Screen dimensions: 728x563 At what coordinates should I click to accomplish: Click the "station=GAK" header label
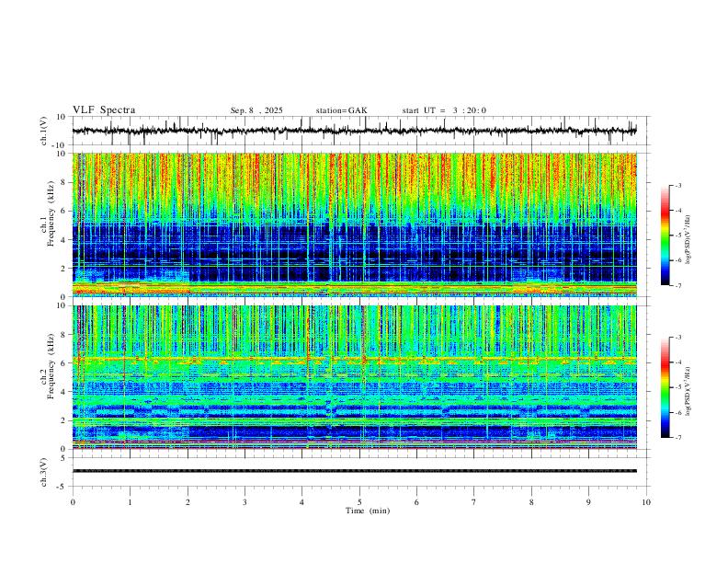pyautogui.click(x=341, y=110)
